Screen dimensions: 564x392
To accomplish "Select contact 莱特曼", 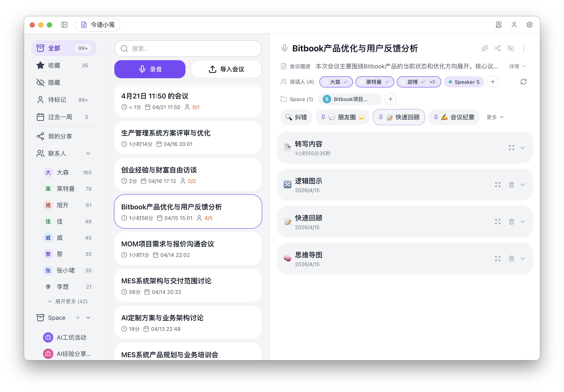I will click(67, 189).
